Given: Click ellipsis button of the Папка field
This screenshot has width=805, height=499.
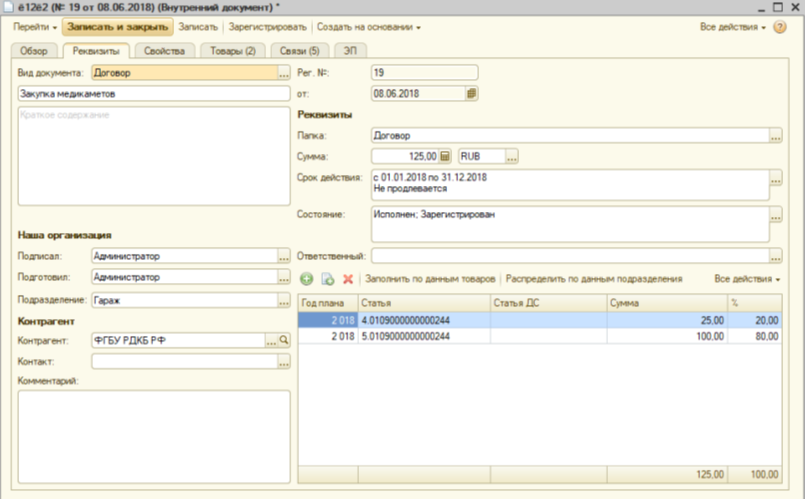Looking at the screenshot, I should [x=775, y=135].
